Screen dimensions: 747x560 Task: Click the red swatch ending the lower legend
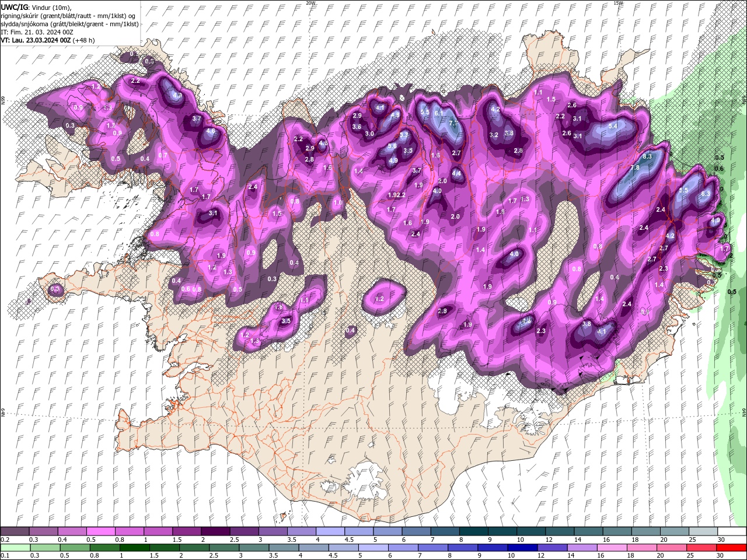point(731,548)
